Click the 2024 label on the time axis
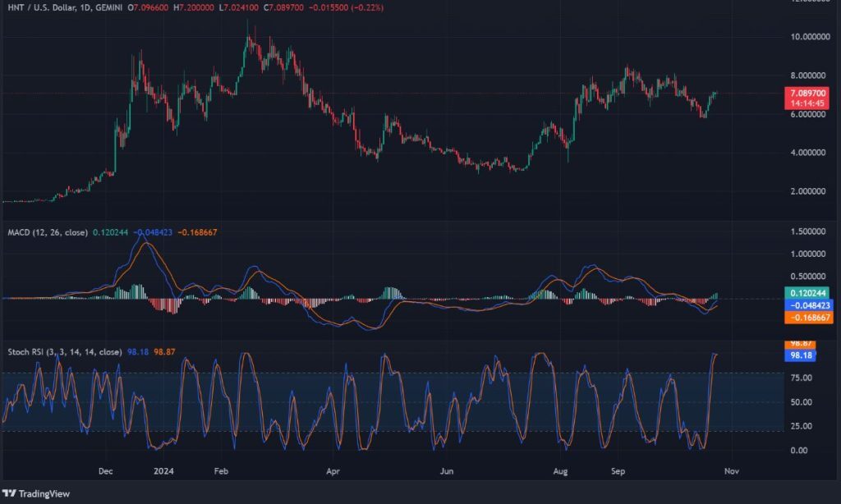The width and height of the screenshot is (841, 504). coord(163,471)
